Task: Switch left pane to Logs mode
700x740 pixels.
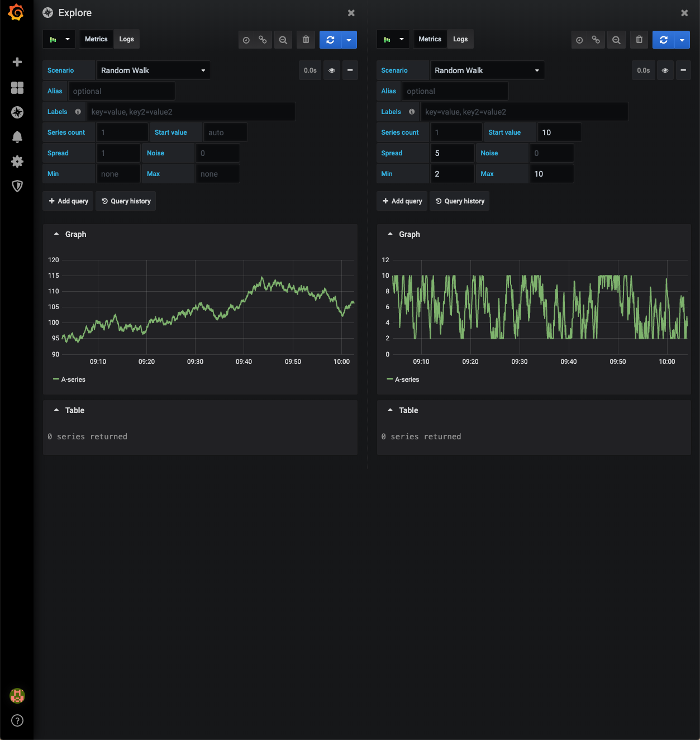Action: [126, 39]
